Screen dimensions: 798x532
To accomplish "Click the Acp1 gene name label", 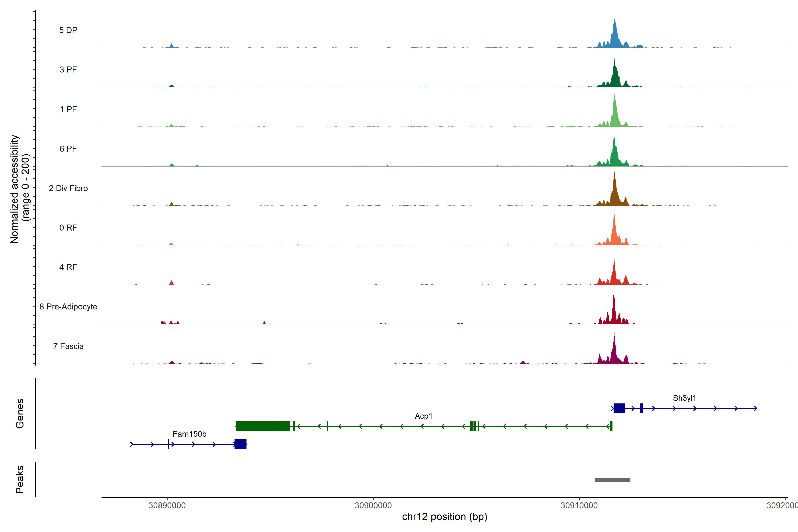I will click(423, 416).
